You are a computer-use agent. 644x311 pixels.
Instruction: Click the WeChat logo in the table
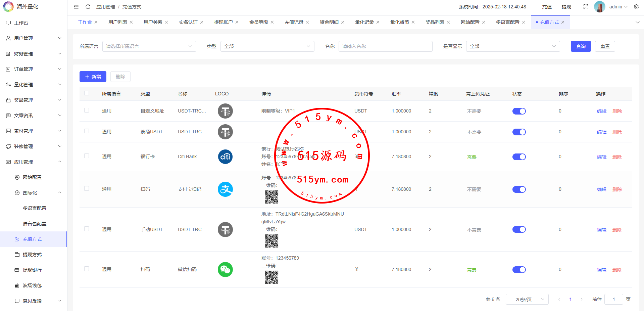[x=225, y=270]
